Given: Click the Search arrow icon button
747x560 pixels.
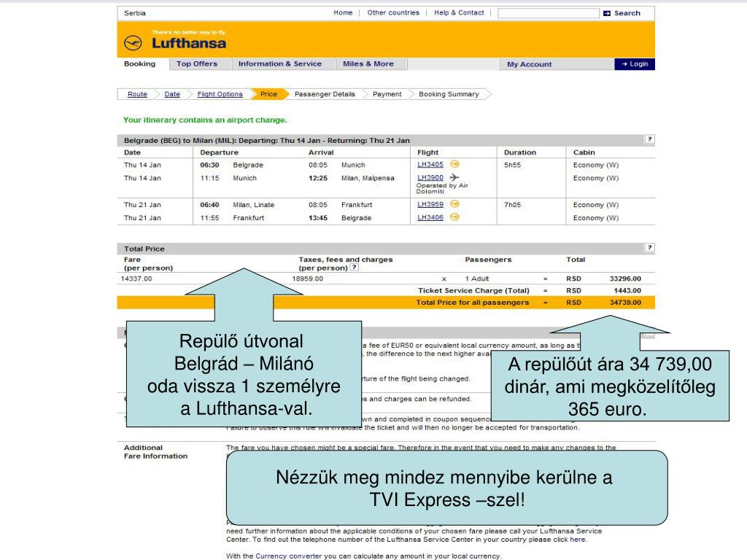Looking at the screenshot, I should point(607,13).
